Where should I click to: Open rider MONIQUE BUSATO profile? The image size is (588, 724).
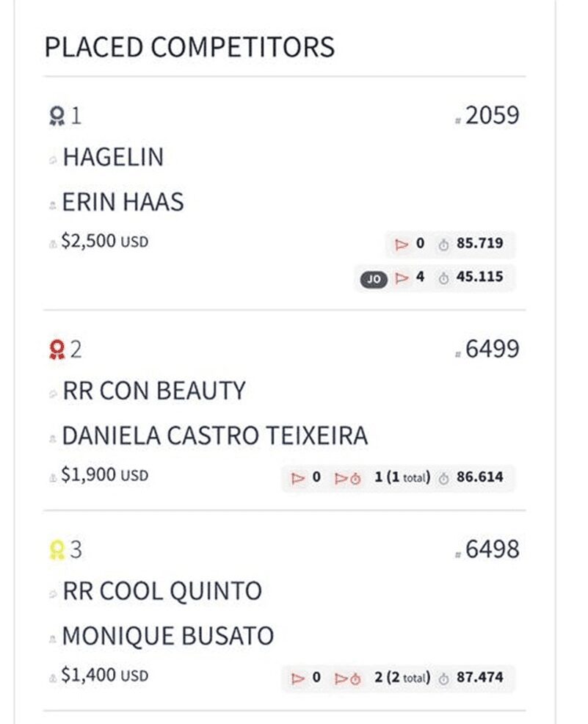(168, 637)
